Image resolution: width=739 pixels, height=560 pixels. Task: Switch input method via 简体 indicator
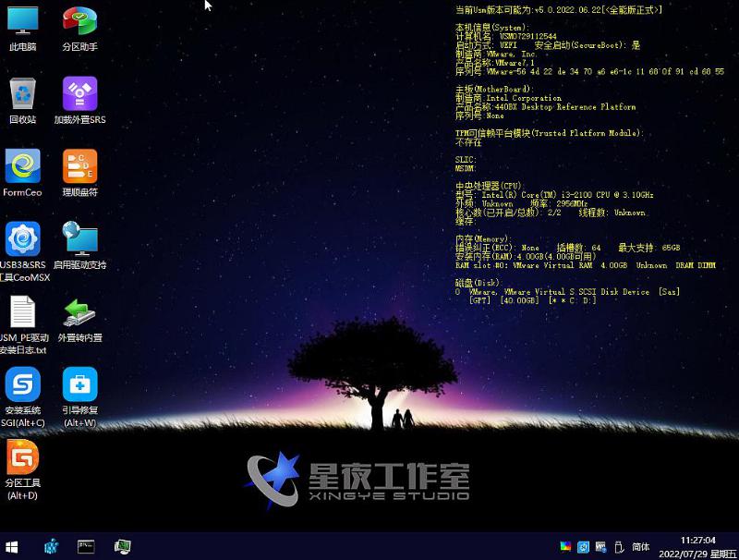click(x=639, y=547)
